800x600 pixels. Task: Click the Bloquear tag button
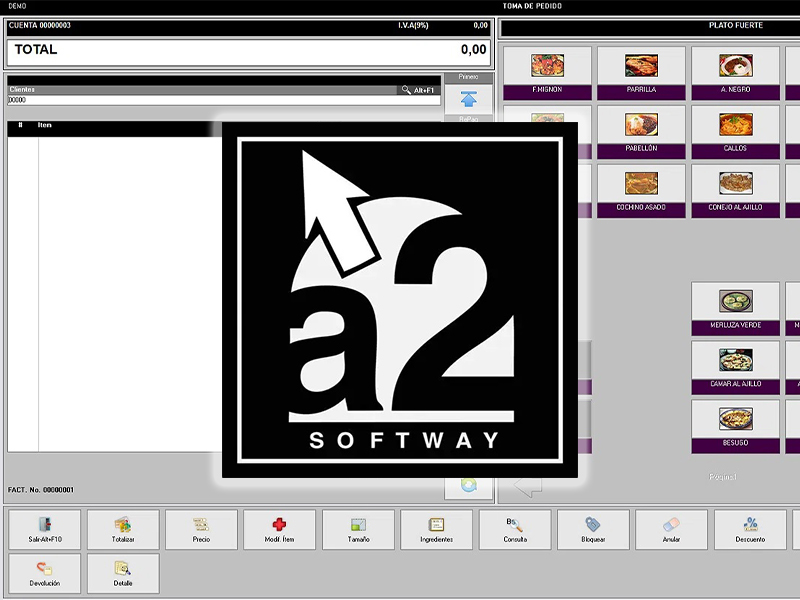coord(593,530)
